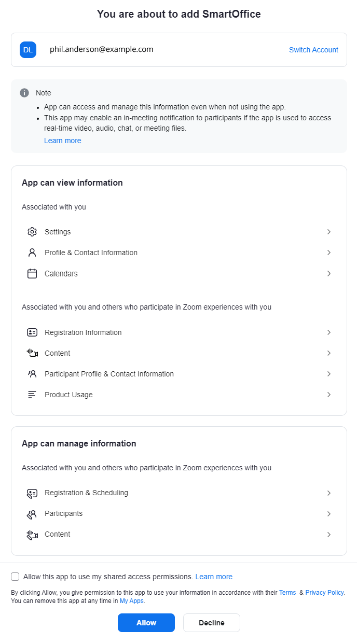357x644 pixels.
Task: Click the Profile & Contact Information person icon
Action: point(32,253)
